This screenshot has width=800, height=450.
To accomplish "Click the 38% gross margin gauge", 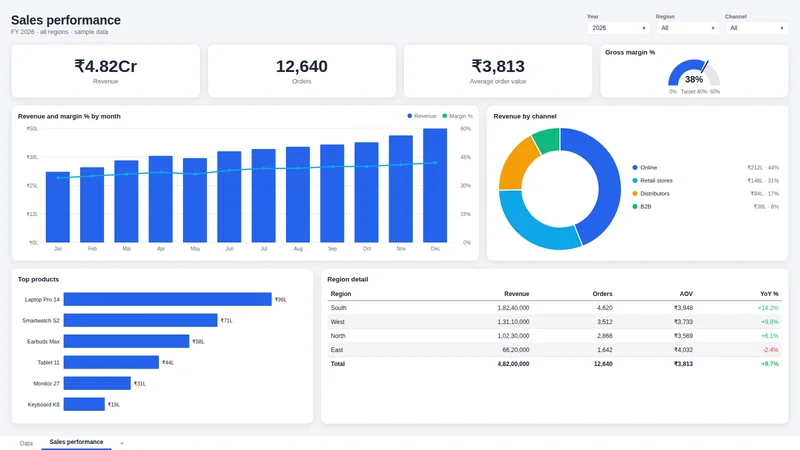I will pyautogui.click(x=694, y=74).
